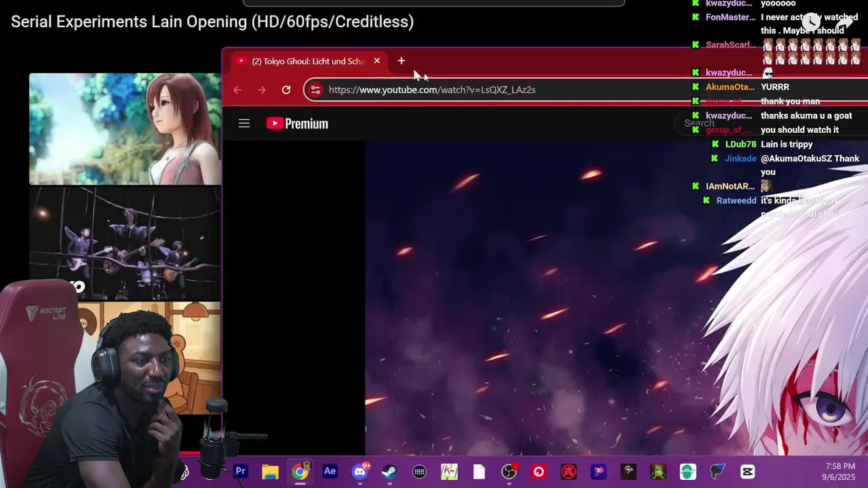This screenshot has height=488, width=868.
Task: Open the dark bird-logo taskbar app
Action: (628, 472)
